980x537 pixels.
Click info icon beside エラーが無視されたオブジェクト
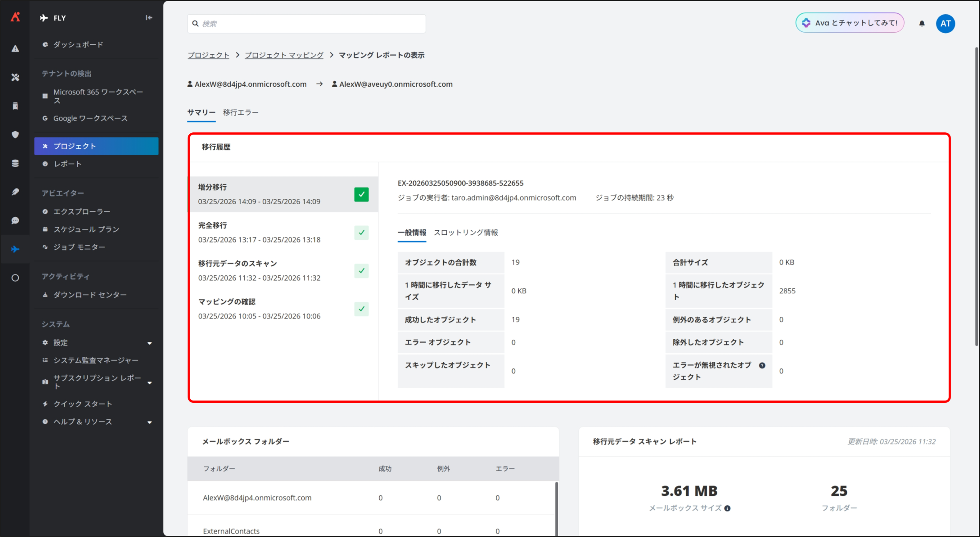point(762,365)
